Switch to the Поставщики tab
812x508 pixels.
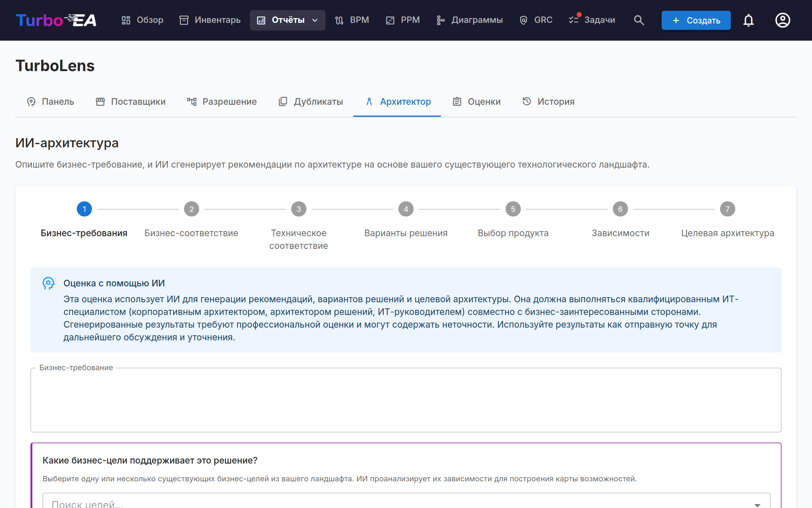[131, 102]
